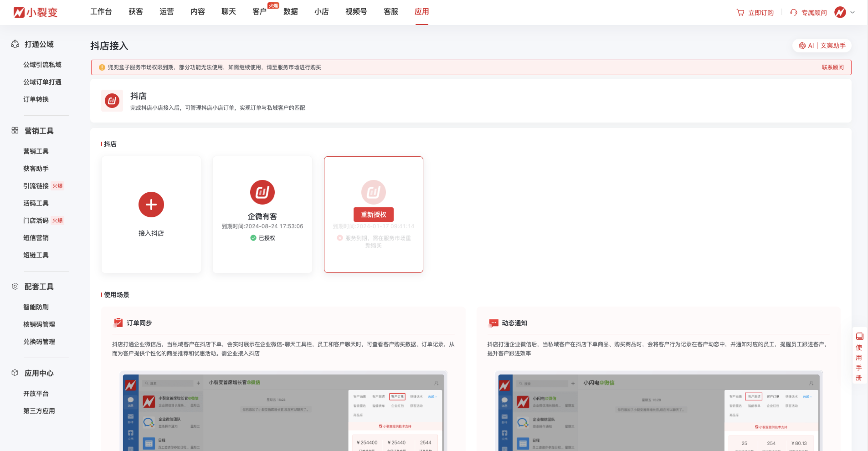Viewport: 868px width, 451px height.
Task: Open the 小店 menu
Action: [322, 12]
